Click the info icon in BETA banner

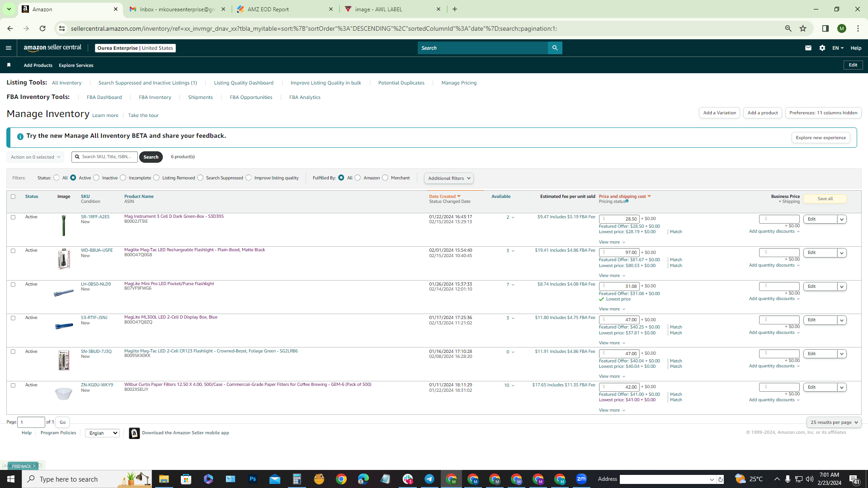point(20,136)
